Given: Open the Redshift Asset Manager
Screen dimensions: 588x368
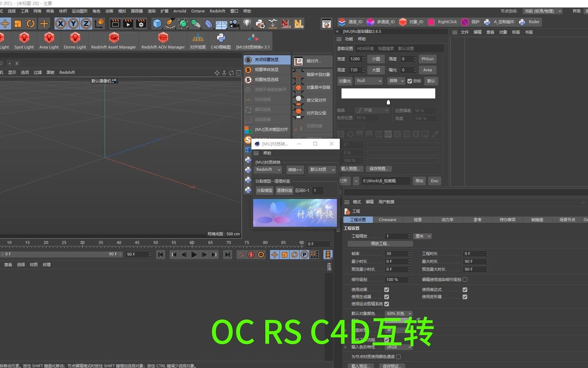Looking at the screenshot, I should click(x=114, y=40).
